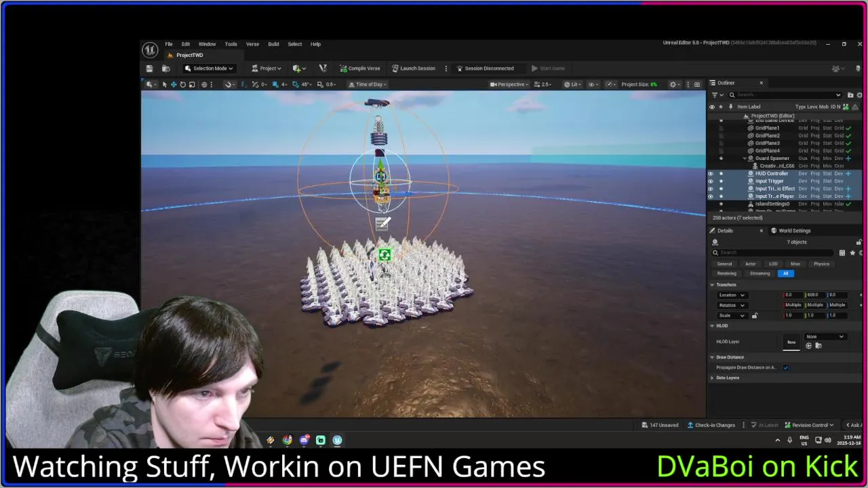Expand the Data Layers section
The width and height of the screenshot is (868, 488).
click(712, 378)
